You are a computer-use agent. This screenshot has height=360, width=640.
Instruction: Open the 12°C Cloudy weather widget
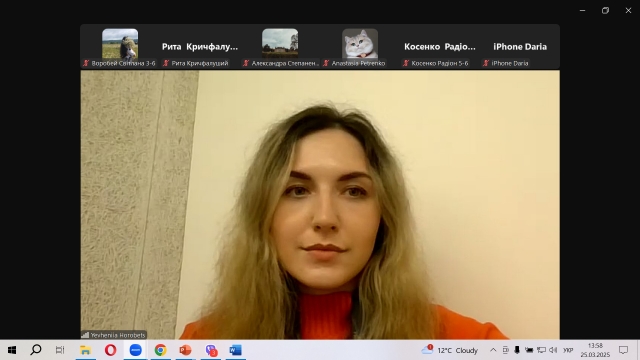pyautogui.click(x=450, y=350)
